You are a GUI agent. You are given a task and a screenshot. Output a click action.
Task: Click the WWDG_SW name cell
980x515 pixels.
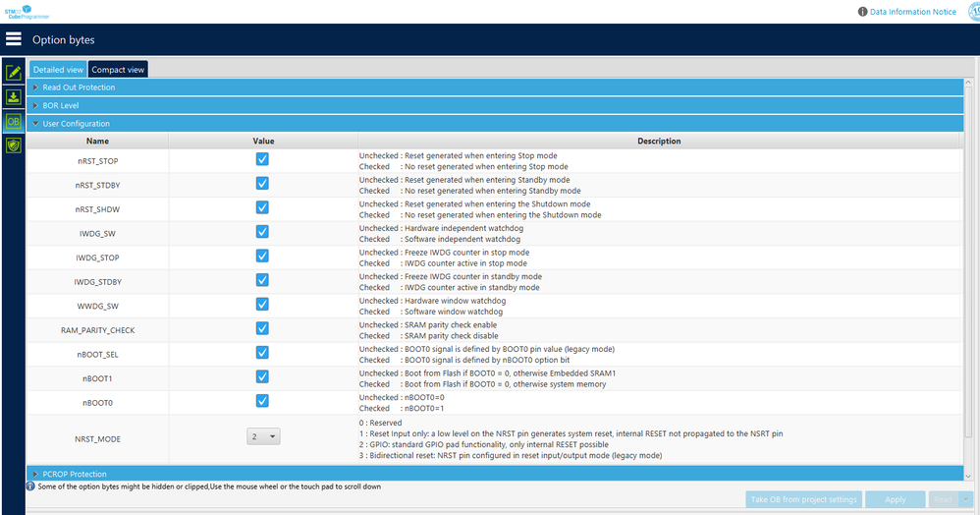pos(97,306)
